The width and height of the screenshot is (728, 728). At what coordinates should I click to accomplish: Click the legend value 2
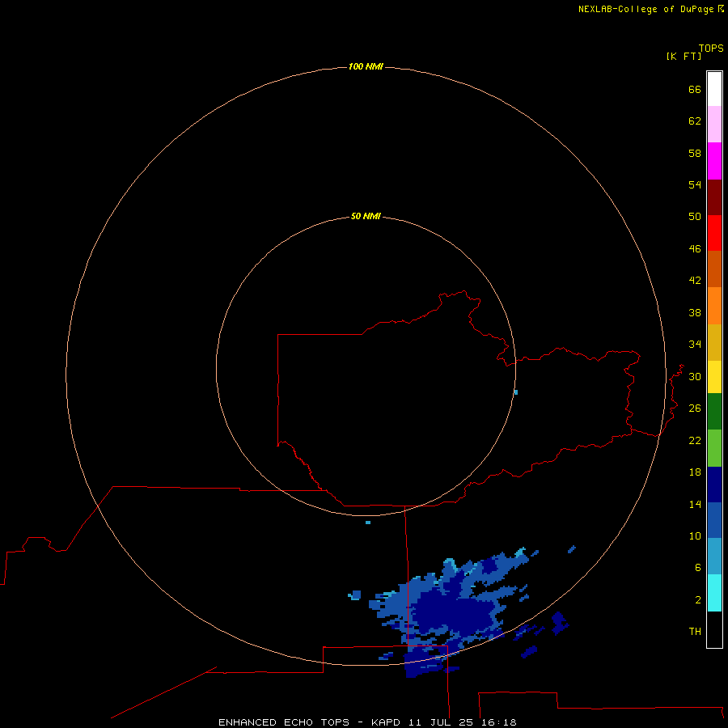698,599
